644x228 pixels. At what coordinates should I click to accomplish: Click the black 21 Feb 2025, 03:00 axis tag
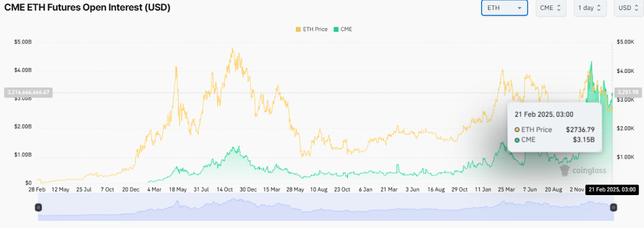point(612,189)
